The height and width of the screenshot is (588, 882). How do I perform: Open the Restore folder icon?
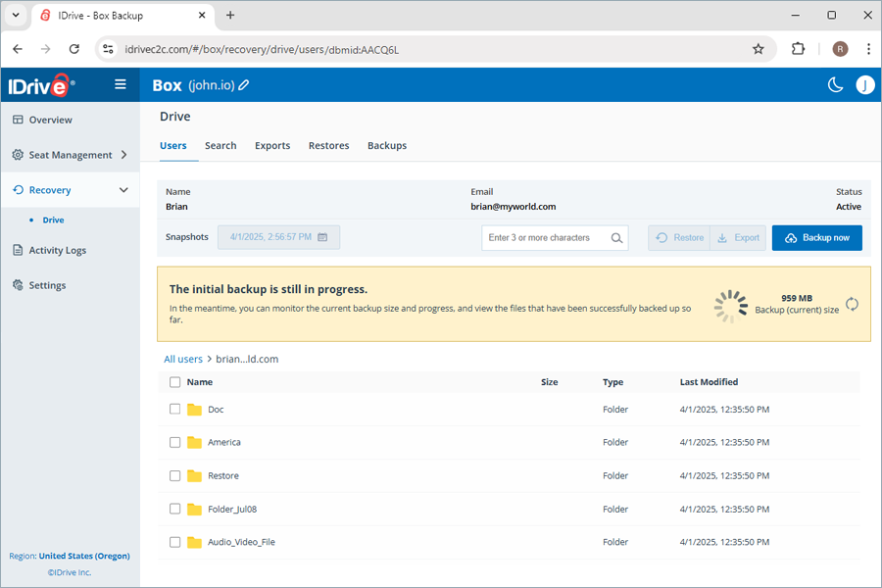[194, 475]
